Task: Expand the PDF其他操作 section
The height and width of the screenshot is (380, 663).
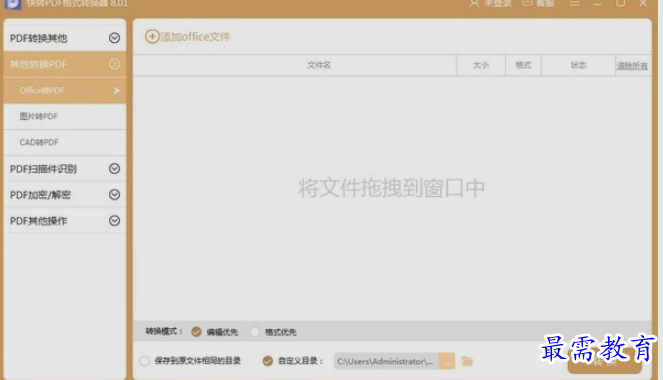Action: coord(65,221)
